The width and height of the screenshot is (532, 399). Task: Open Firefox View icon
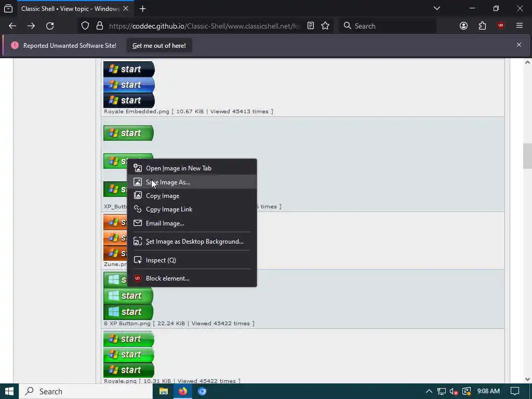click(8, 8)
